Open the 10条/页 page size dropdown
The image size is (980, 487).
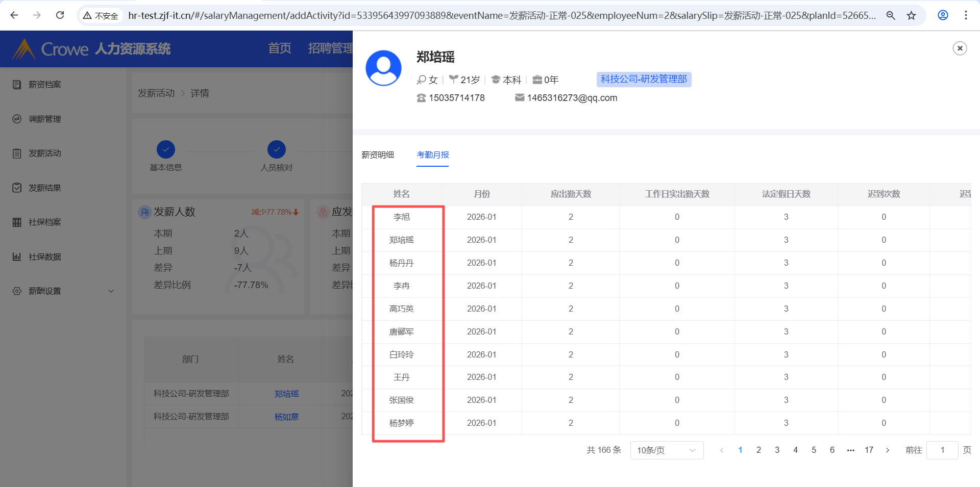click(666, 450)
